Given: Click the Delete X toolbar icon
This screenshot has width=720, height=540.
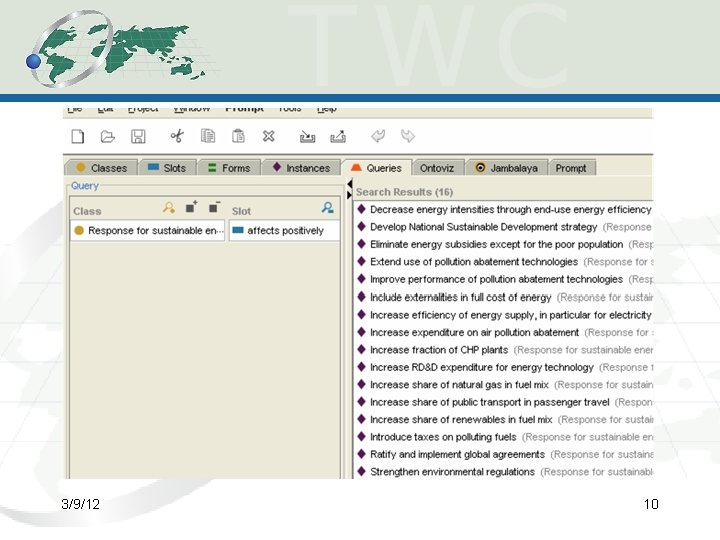Looking at the screenshot, I should 269,136.
